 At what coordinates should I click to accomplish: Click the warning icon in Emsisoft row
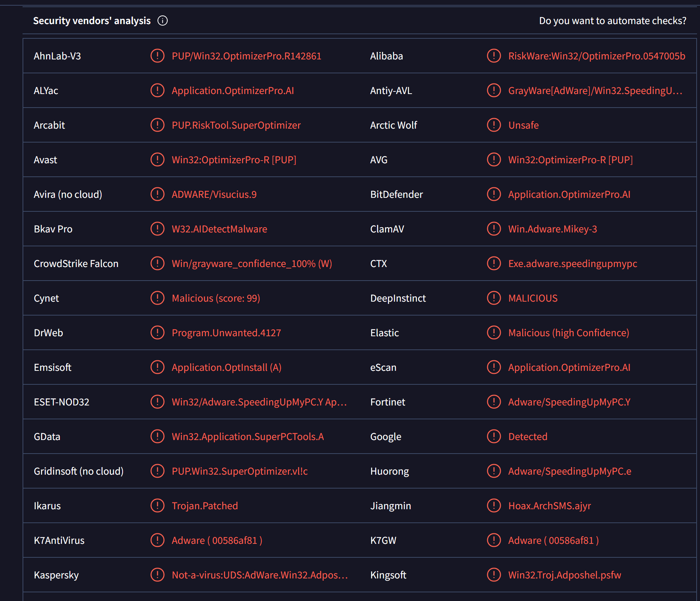(158, 367)
